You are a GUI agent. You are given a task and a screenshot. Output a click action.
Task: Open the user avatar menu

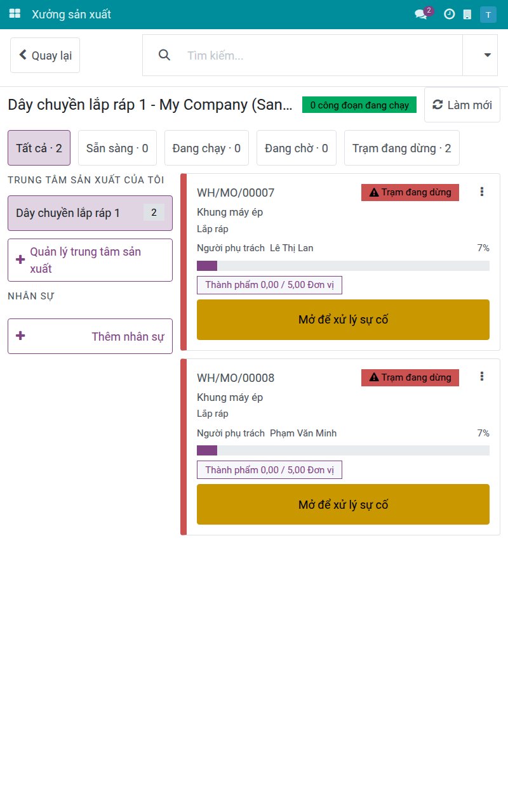click(488, 15)
